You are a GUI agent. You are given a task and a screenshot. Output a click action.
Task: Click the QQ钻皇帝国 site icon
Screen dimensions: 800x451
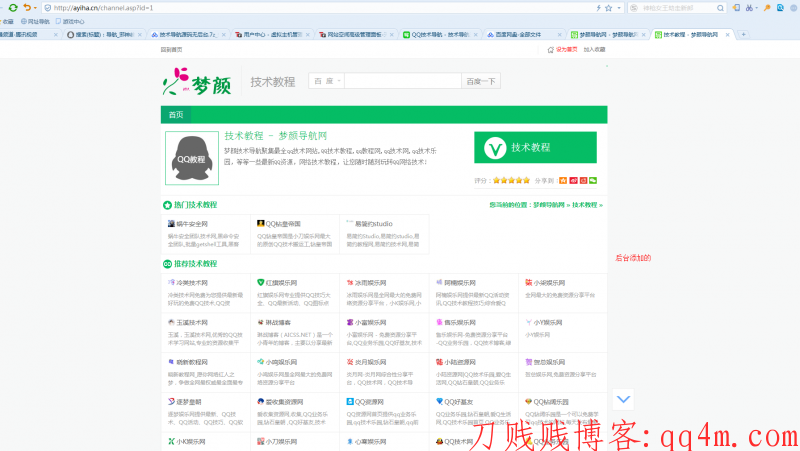pos(260,223)
